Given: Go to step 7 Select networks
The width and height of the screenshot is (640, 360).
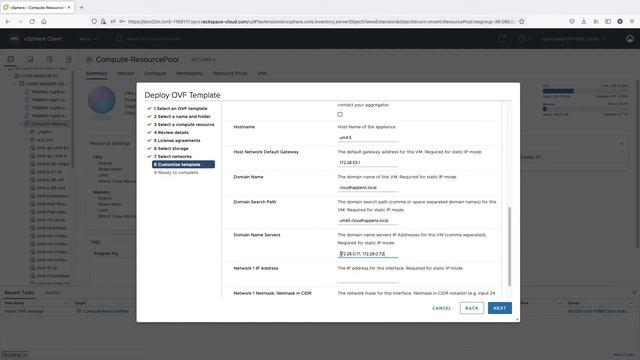Looking at the screenshot, I should 173,156.
